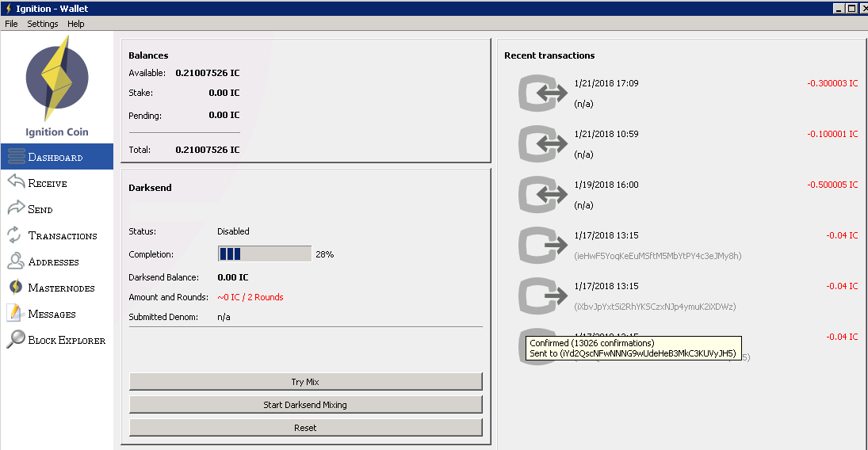Screen dimensions: 868x450
Task: Maximize the Ignition Wallet window
Action: (851, 8)
